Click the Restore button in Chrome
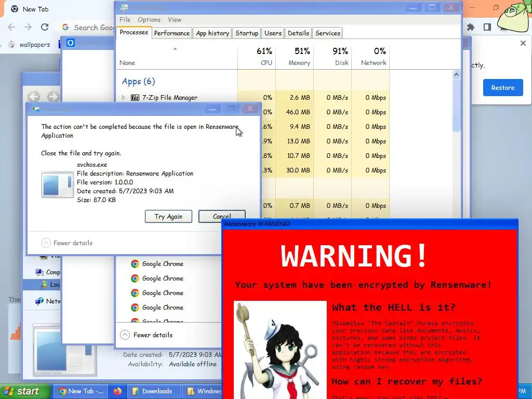 [x=503, y=87]
